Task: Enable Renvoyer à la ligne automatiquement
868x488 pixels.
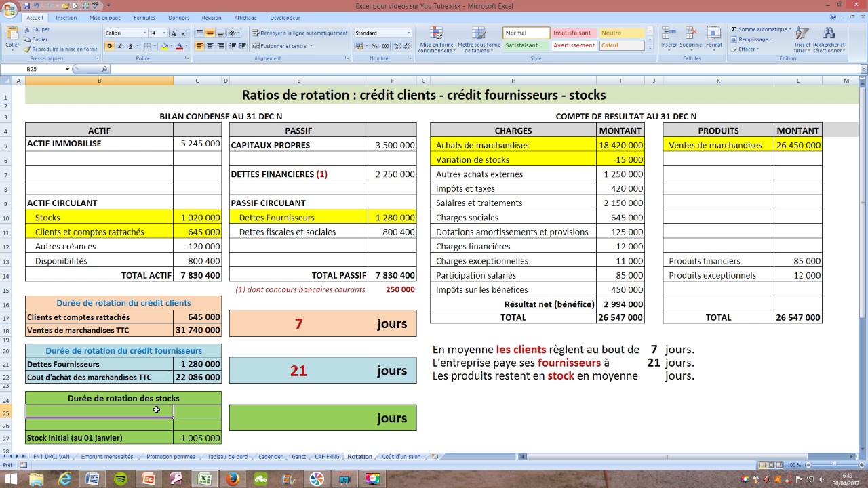Action: 299,33
